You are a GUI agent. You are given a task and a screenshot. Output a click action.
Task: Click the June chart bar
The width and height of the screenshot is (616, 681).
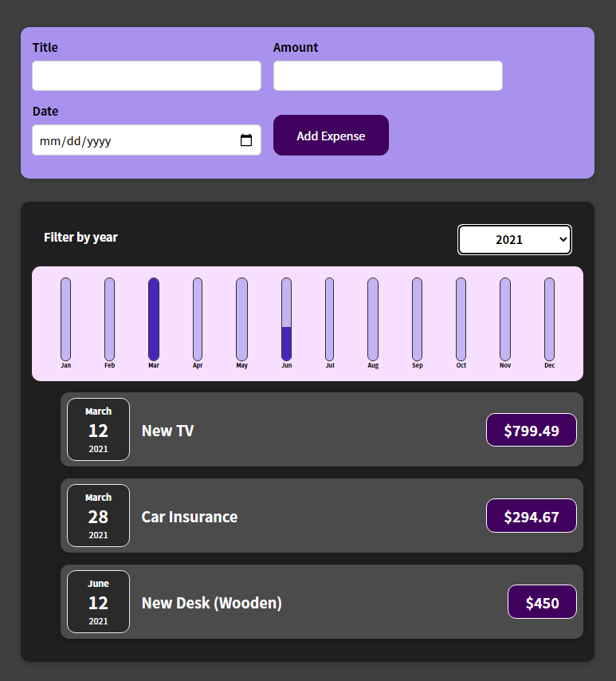coord(285,319)
